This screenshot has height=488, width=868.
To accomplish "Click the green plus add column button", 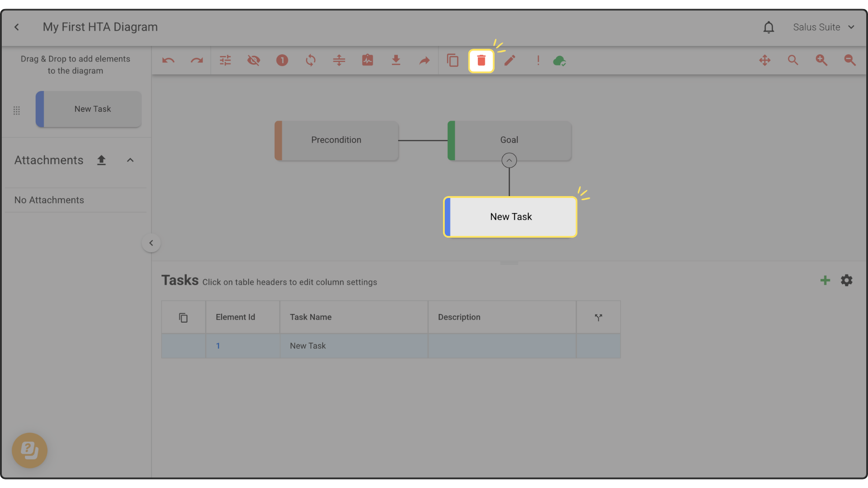I will (825, 281).
